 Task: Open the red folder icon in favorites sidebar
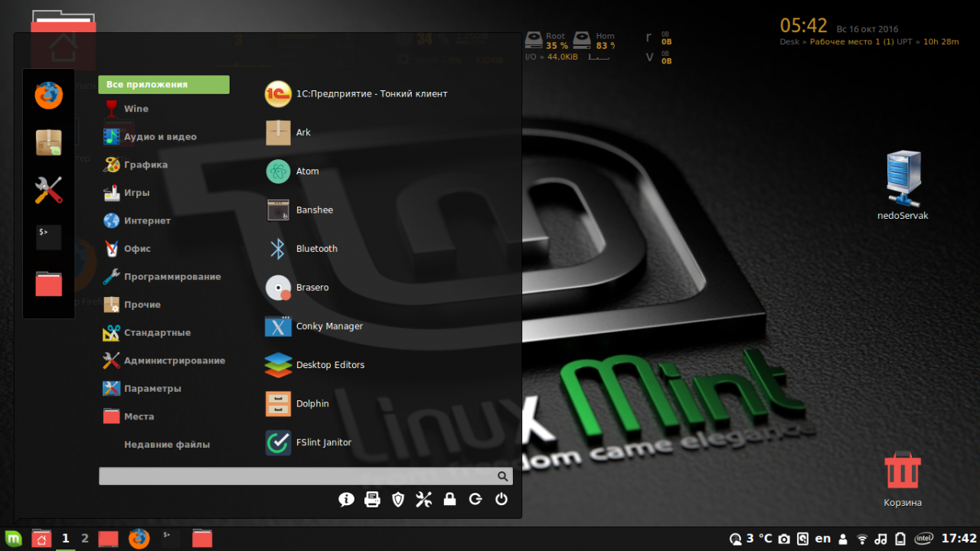(x=48, y=283)
